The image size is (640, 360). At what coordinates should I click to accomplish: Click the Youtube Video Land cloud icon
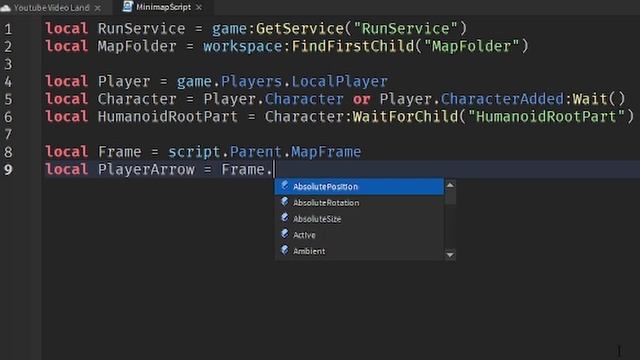click(x=6, y=8)
